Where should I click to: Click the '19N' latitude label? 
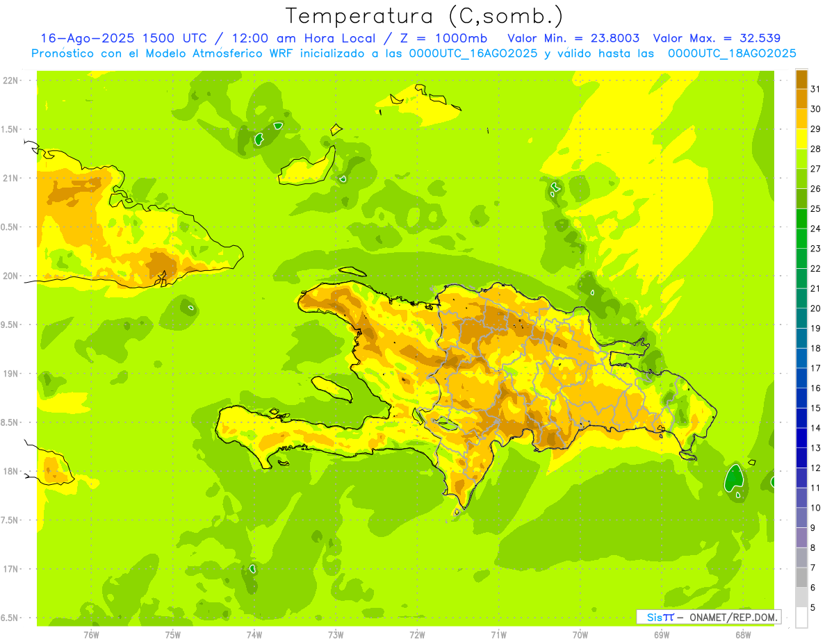tap(10, 374)
